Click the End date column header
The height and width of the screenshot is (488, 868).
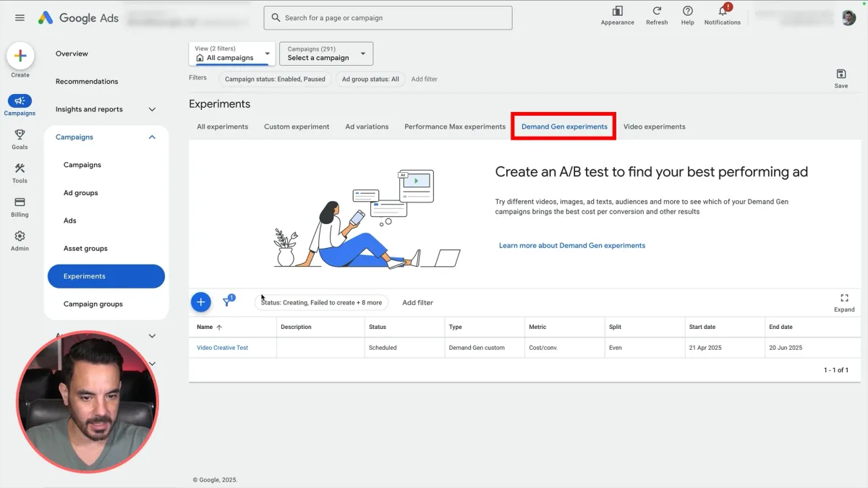pyautogui.click(x=780, y=327)
